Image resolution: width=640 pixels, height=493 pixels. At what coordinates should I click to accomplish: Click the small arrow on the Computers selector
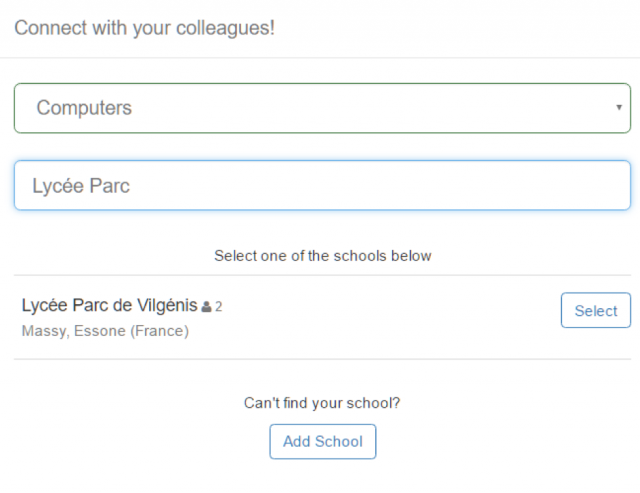coord(619,108)
